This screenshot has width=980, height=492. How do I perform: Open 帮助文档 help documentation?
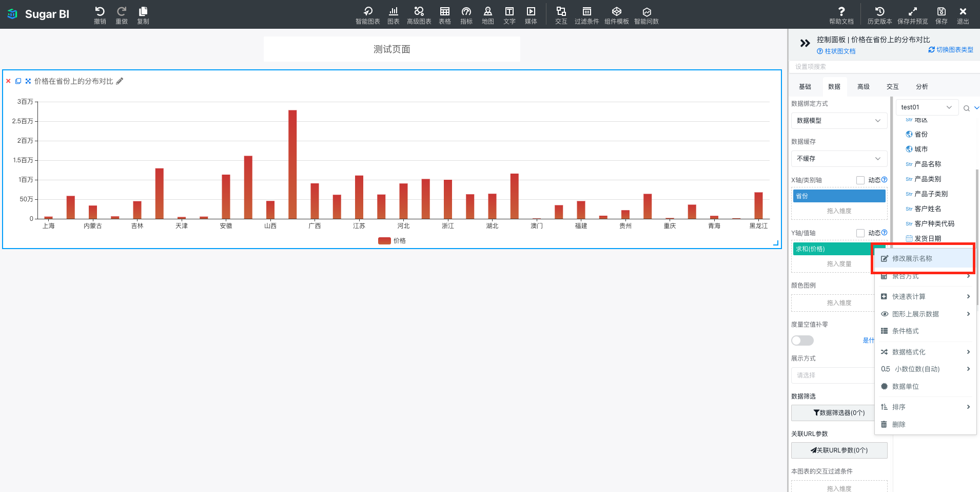click(x=841, y=15)
